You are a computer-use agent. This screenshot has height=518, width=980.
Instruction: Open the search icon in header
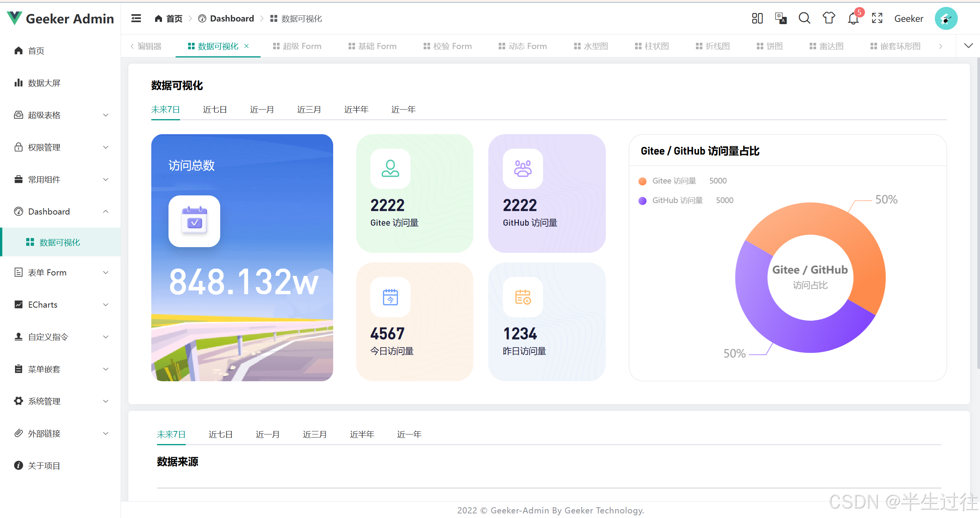pyautogui.click(x=804, y=18)
